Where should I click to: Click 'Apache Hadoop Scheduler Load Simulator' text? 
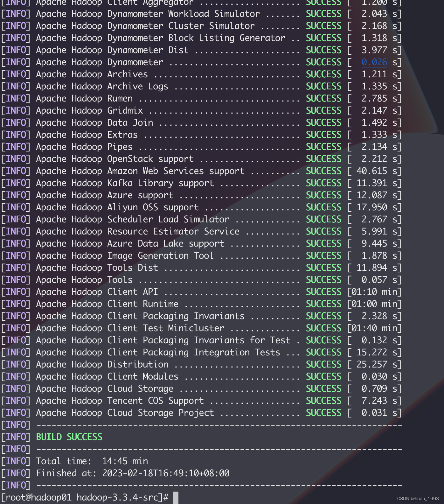pos(133,219)
